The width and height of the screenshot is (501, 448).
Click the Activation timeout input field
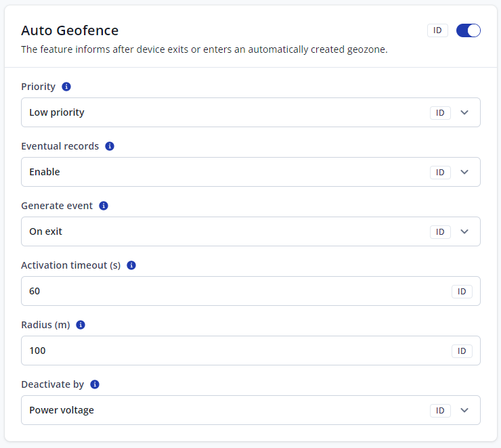[x=230, y=291]
